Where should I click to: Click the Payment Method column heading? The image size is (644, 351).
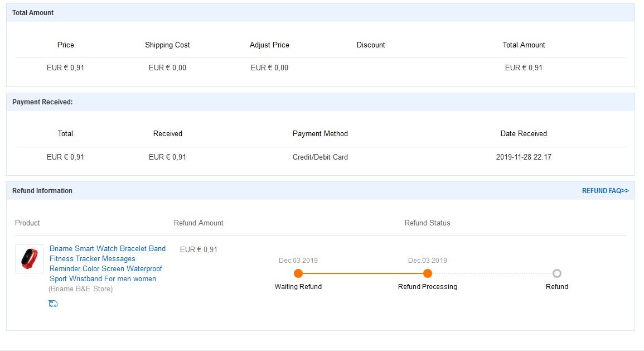tap(320, 134)
